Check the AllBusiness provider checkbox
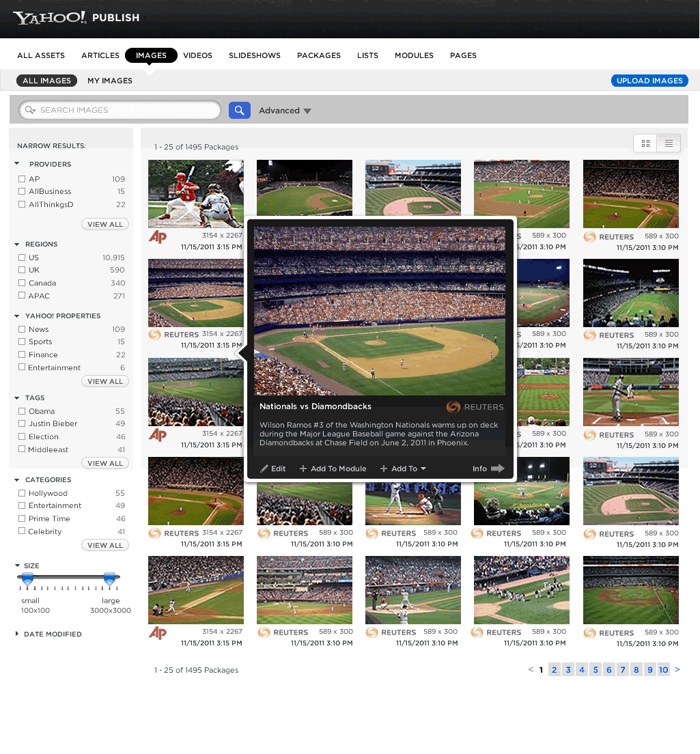This screenshot has height=754, width=700. (22, 191)
